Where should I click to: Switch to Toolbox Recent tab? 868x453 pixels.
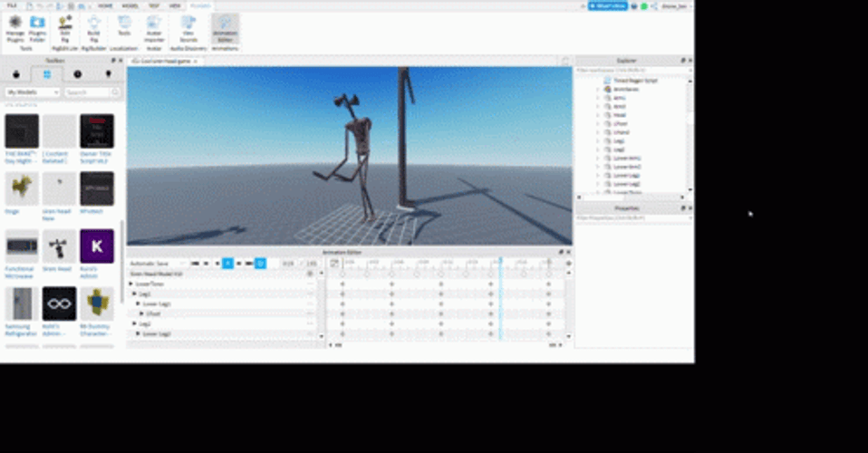click(x=78, y=74)
